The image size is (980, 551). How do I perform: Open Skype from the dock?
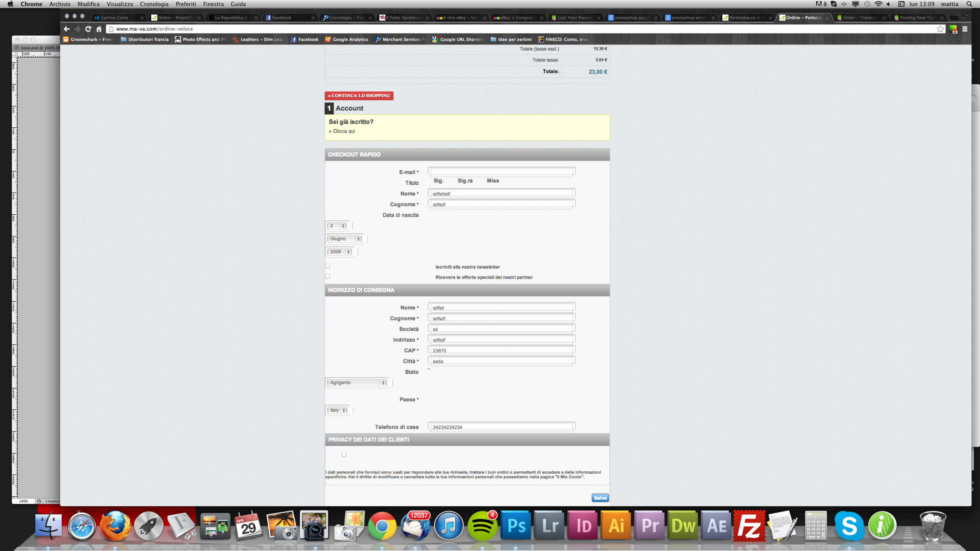point(849,526)
